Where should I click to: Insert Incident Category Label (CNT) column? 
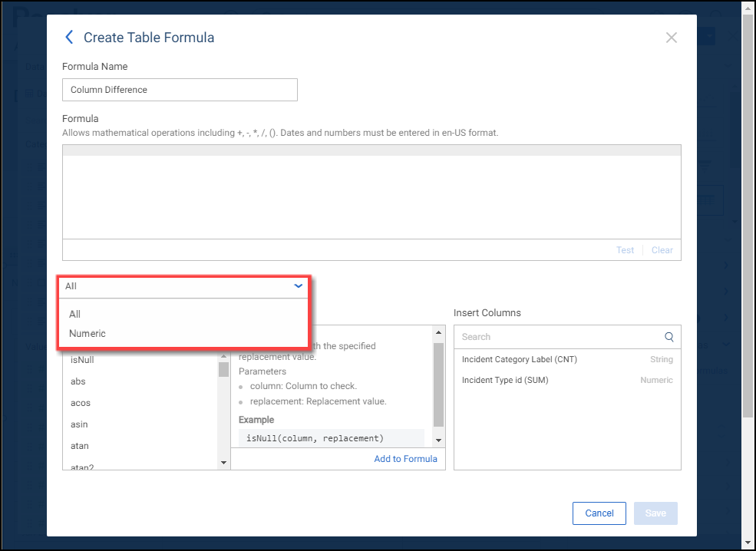coord(520,359)
